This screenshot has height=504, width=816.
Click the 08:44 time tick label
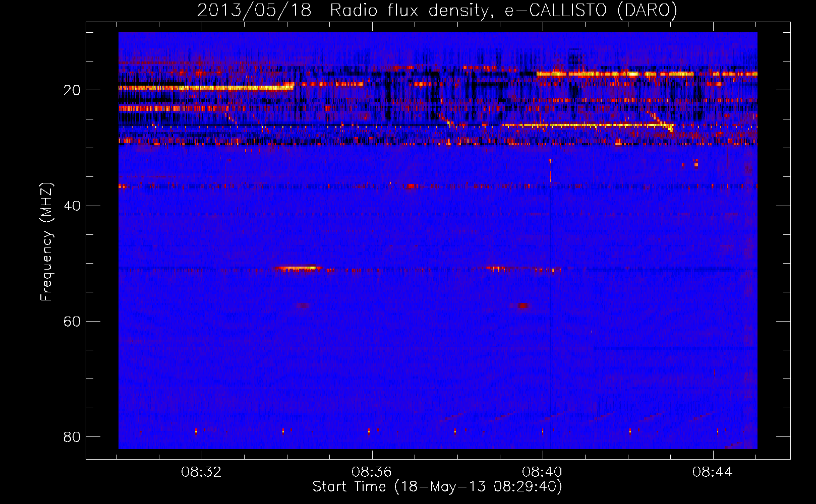[713, 472]
